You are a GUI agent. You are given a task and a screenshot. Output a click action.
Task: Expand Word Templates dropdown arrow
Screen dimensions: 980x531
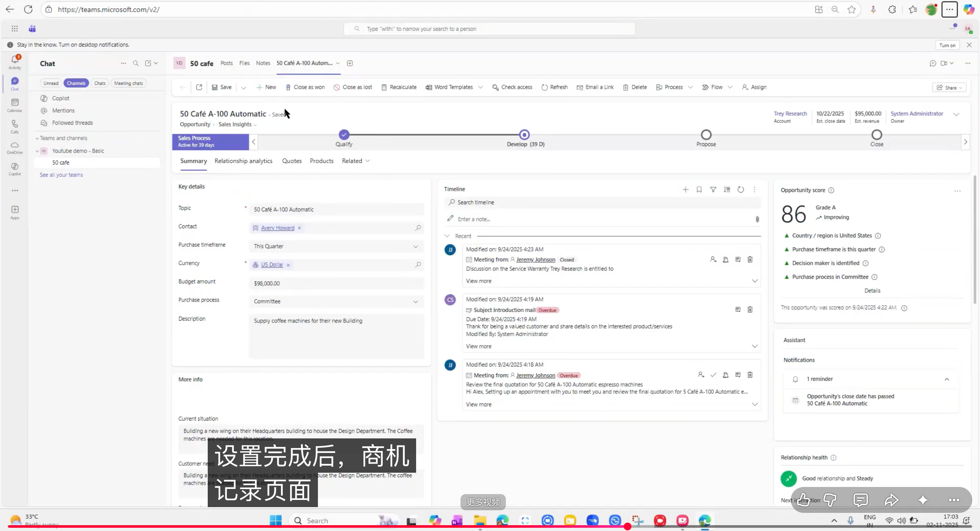tap(481, 87)
